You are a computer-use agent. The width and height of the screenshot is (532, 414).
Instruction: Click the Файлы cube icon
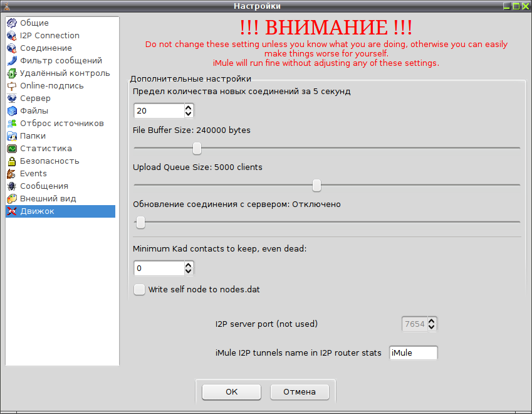point(11,111)
